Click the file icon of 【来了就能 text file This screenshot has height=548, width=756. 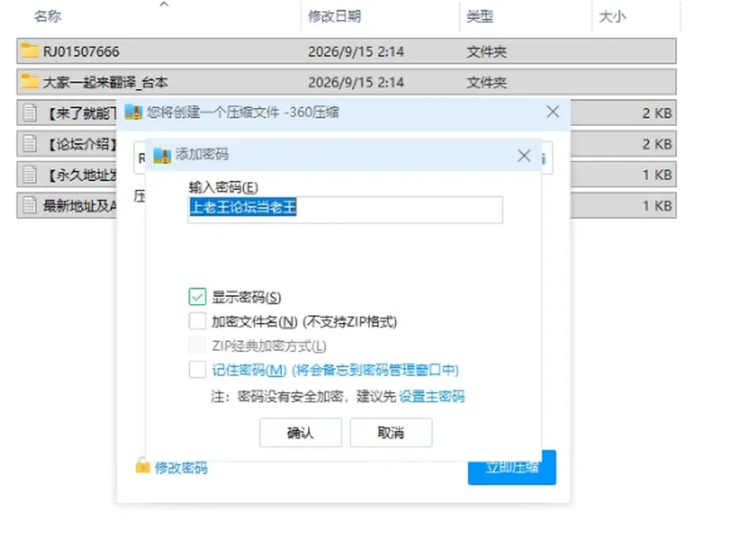(x=30, y=113)
